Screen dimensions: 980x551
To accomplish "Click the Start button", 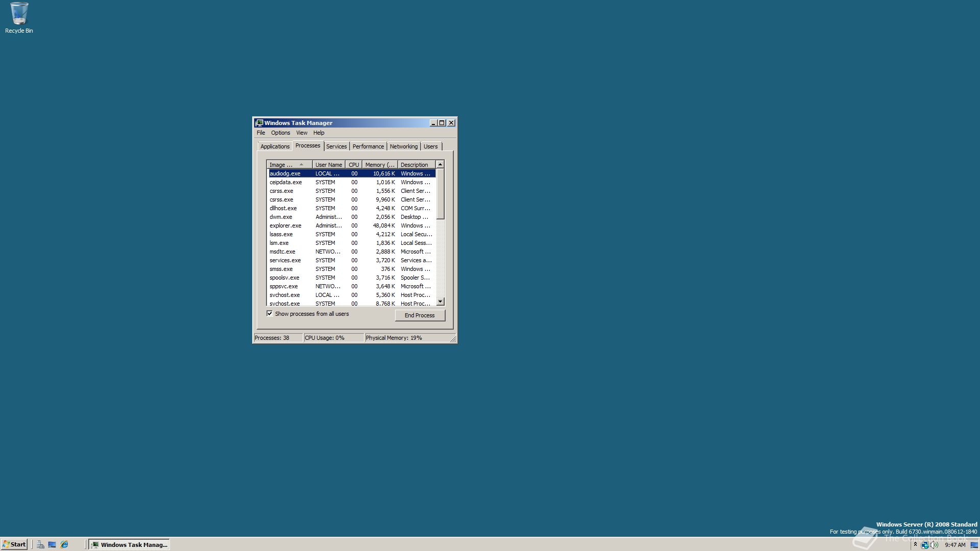I will (x=14, y=544).
